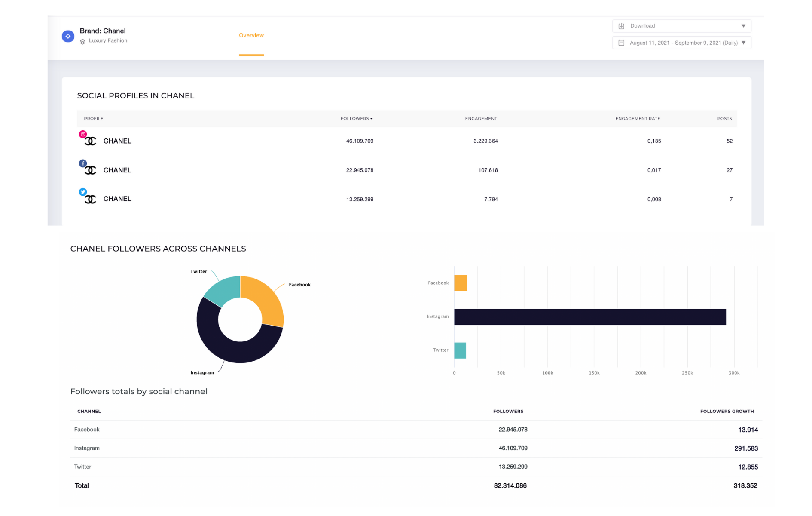Click the Total row label
Viewport: 812px width, 516px height.
tap(82, 485)
